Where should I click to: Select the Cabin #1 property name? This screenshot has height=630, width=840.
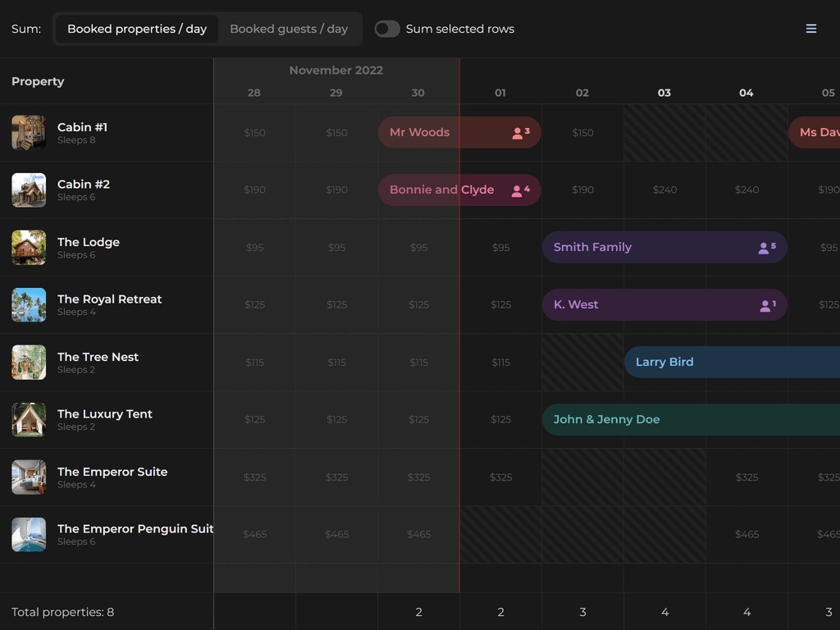coord(83,127)
